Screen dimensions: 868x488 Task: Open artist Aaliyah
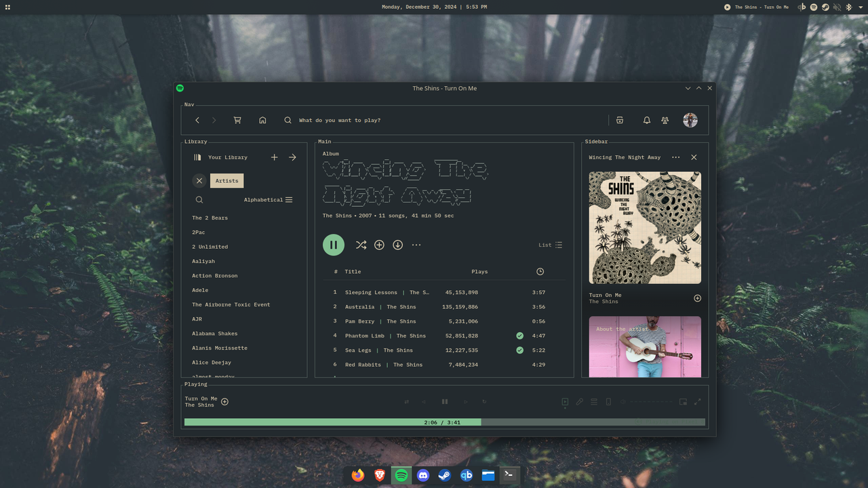203,262
